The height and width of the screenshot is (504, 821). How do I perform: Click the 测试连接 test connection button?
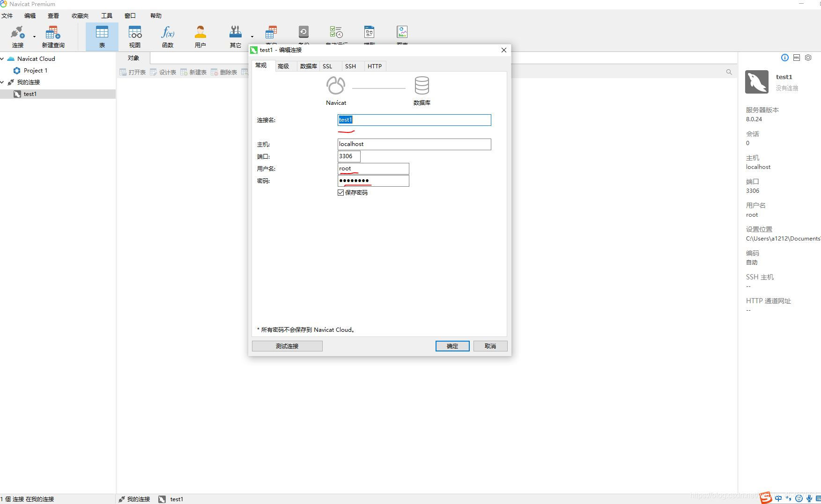(287, 346)
